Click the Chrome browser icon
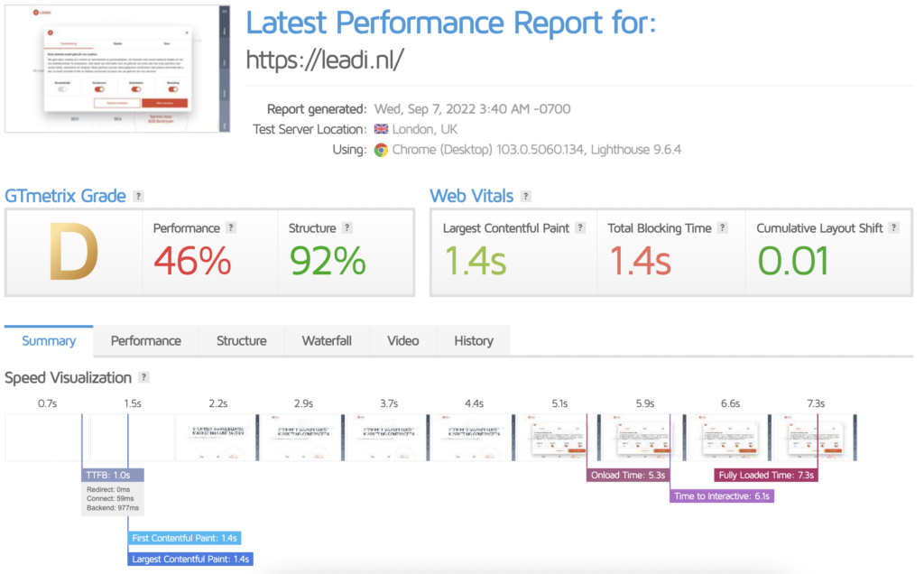The image size is (924, 574). tap(382, 150)
